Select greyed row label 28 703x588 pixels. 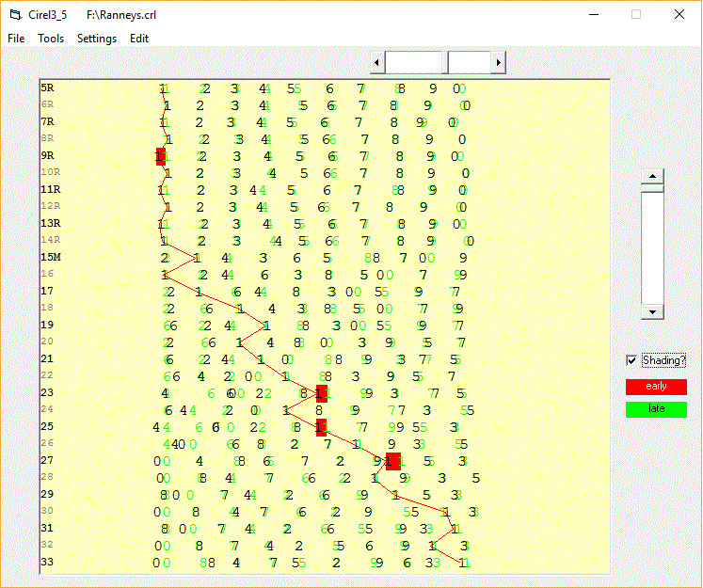tap(47, 477)
